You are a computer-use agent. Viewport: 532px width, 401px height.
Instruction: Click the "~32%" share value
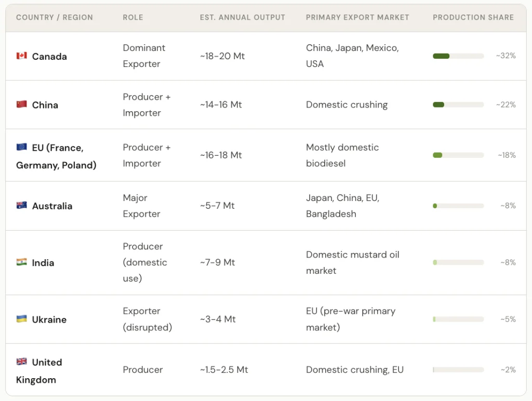(x=506, y=56)
